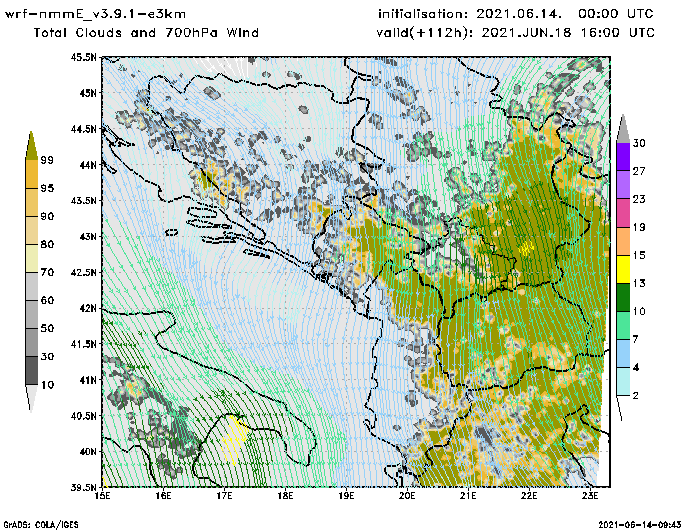Select the '20E' longitude label
Screen dimensions: 700x530
click(x=407, y=496)
